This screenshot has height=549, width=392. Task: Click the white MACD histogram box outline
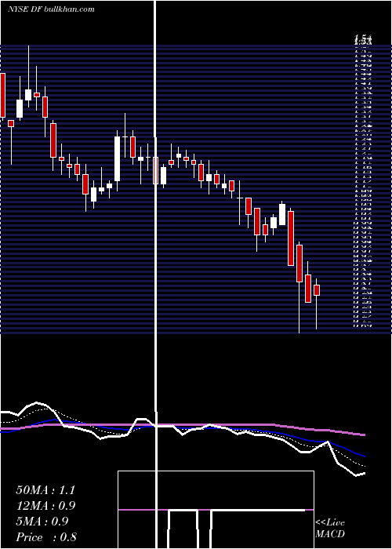pos(216,510)
